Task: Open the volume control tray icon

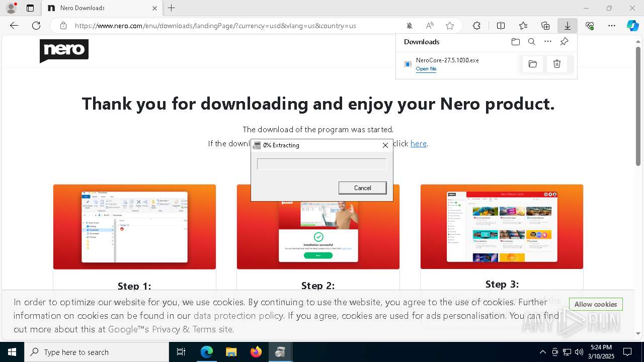Action: point(579,352)
